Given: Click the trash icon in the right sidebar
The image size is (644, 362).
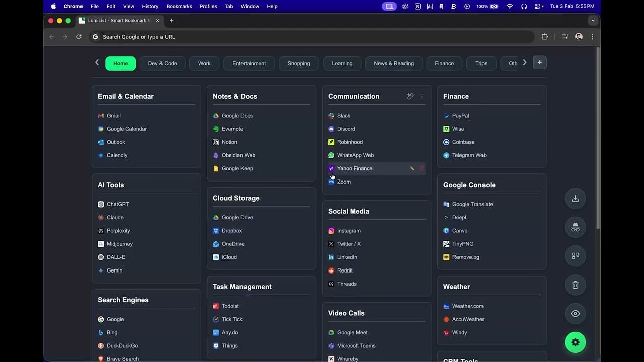Looking at the screenshot, I should [575, 285].
